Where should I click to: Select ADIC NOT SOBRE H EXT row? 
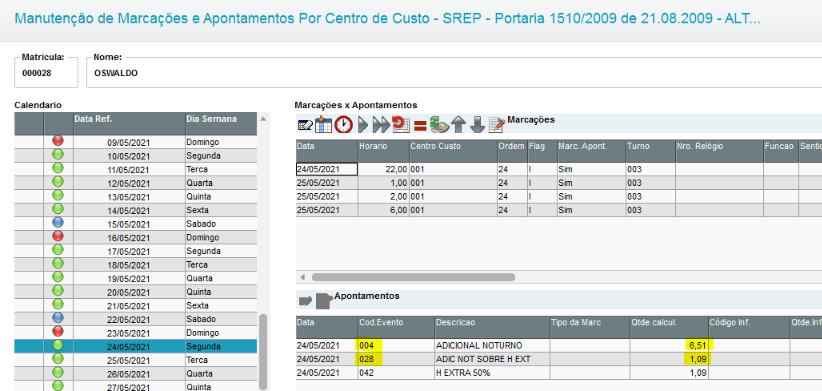559,359
